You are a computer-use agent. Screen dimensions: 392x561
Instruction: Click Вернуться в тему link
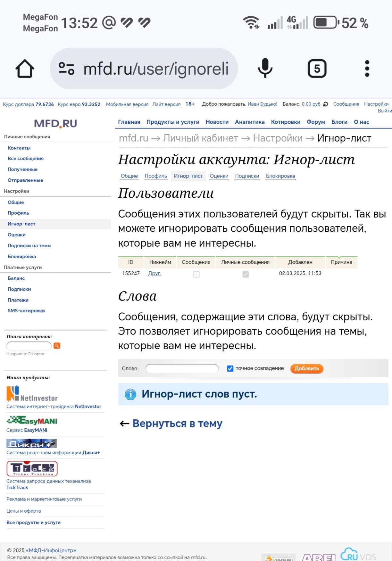(x=177, y=424)
